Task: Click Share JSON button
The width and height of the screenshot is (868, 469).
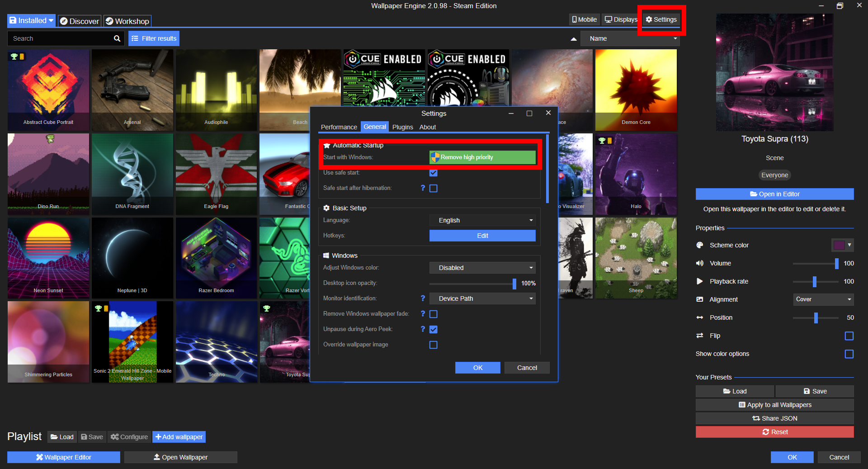Action: click(775, 418)
